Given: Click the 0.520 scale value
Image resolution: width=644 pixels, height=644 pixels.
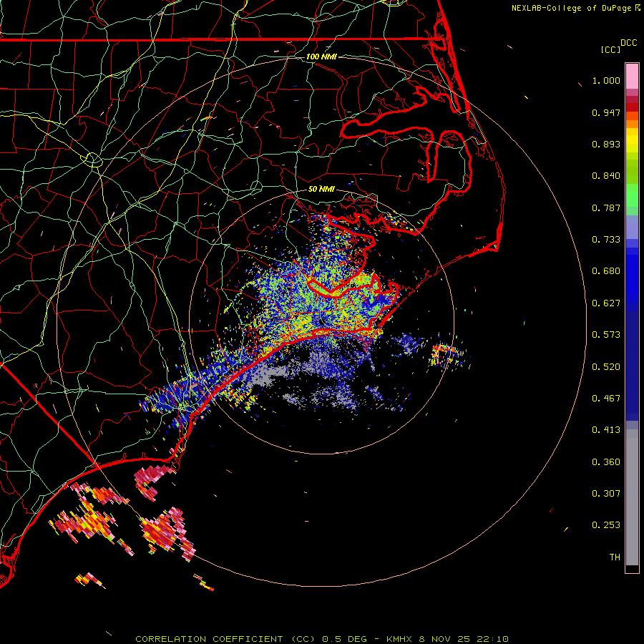Looking at the screenshot, I should tap(606, 367).
